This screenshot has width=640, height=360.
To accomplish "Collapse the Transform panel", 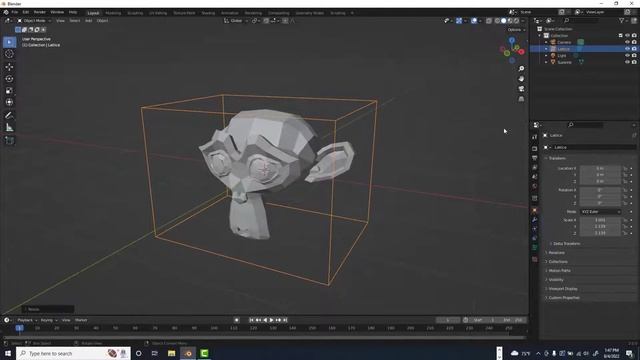I will pyautogui.click(x=557, y=158).
